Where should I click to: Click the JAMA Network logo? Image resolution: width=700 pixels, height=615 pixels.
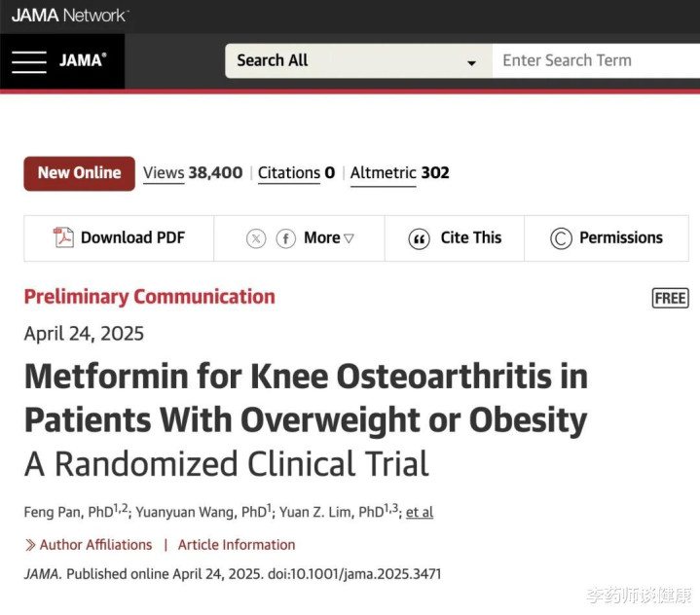70,16
